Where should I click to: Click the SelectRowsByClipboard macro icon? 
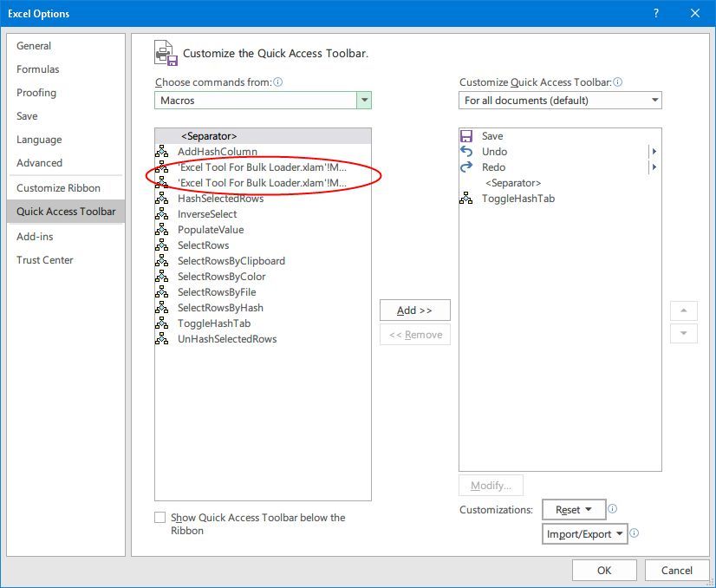[x=161, y=260]
